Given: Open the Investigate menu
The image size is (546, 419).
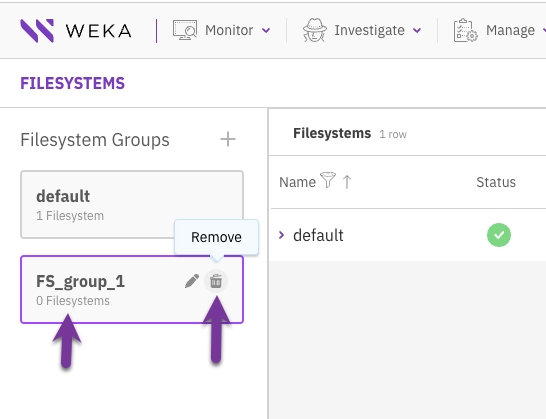Looking at the screenshot, I should (369, 30).
